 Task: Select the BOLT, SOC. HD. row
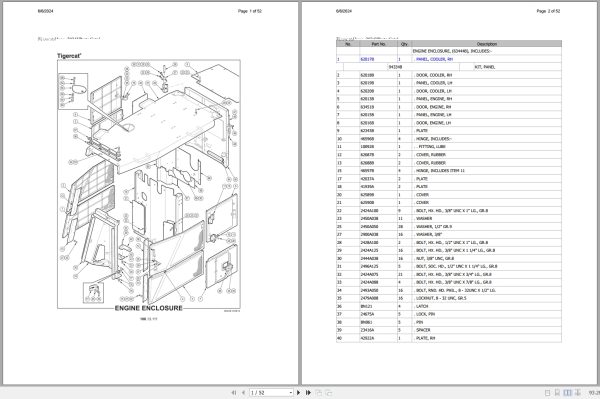pyautogui.click(x=449, y=266)
